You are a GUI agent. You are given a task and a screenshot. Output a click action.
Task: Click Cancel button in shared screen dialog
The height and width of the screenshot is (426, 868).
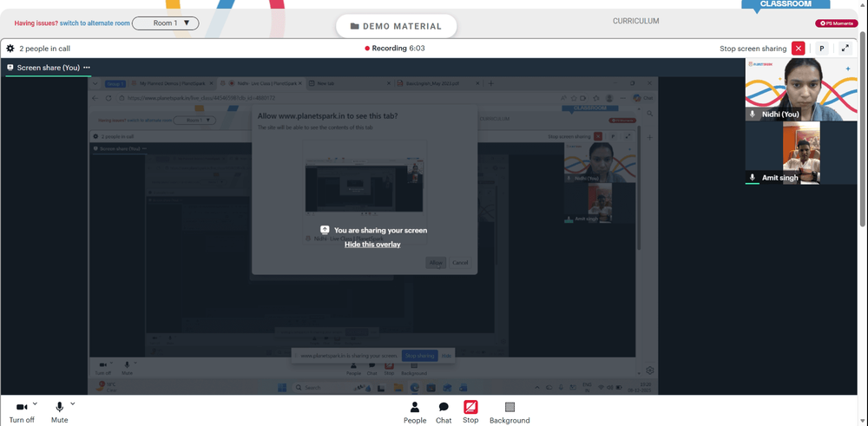coord(460,263)
